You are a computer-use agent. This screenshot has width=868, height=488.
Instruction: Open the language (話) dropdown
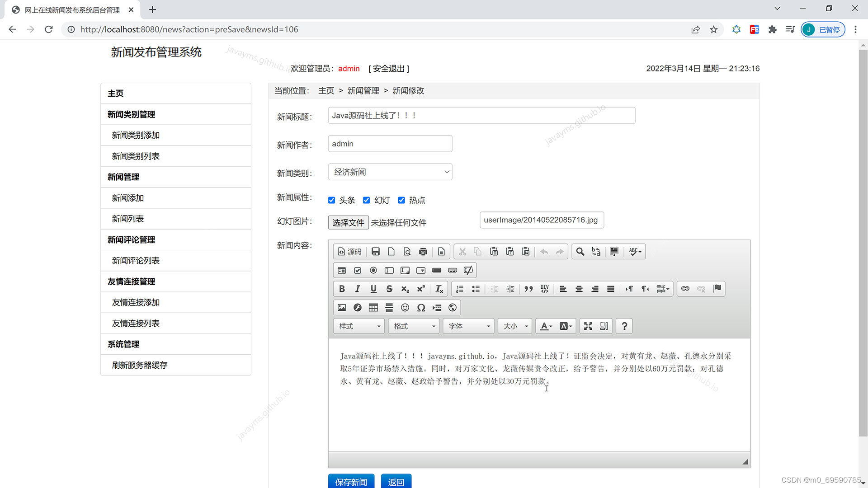(x=663, y=289)
